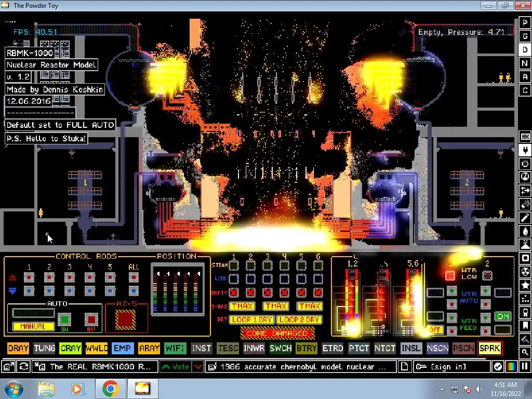The image size is (532, 399).
Task: Click the N script button
Action: click(525, 63)
